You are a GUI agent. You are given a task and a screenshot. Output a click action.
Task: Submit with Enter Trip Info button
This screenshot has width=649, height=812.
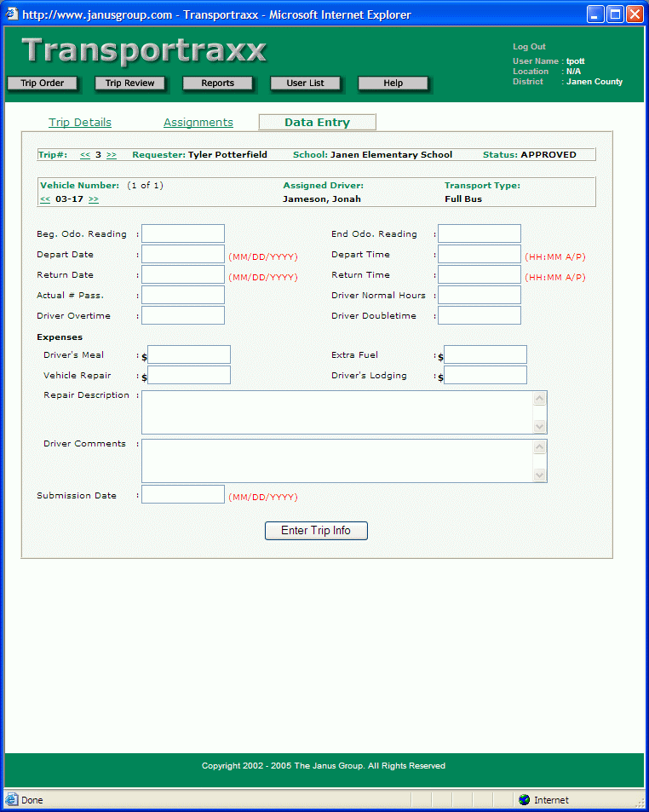tap(316, 531)
